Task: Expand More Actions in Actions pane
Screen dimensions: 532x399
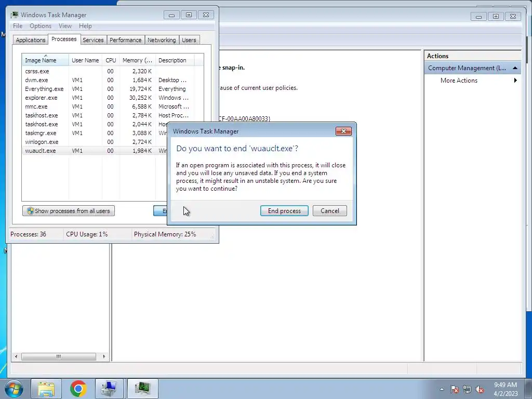Action: pyautogui.click(x=473, y=81)
